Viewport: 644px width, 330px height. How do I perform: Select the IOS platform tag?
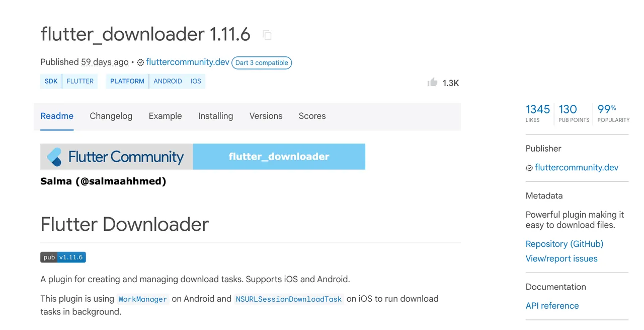(x=196, y=81)
